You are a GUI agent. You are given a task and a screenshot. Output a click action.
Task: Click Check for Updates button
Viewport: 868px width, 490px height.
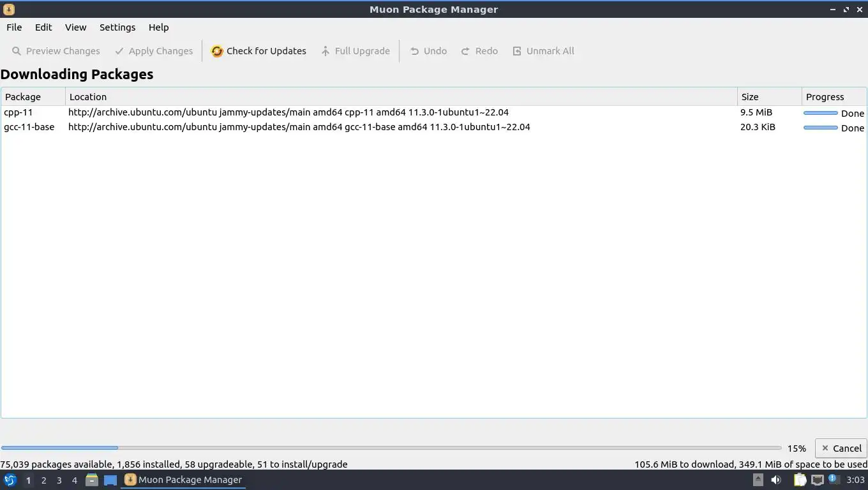[x=258, y=51]
